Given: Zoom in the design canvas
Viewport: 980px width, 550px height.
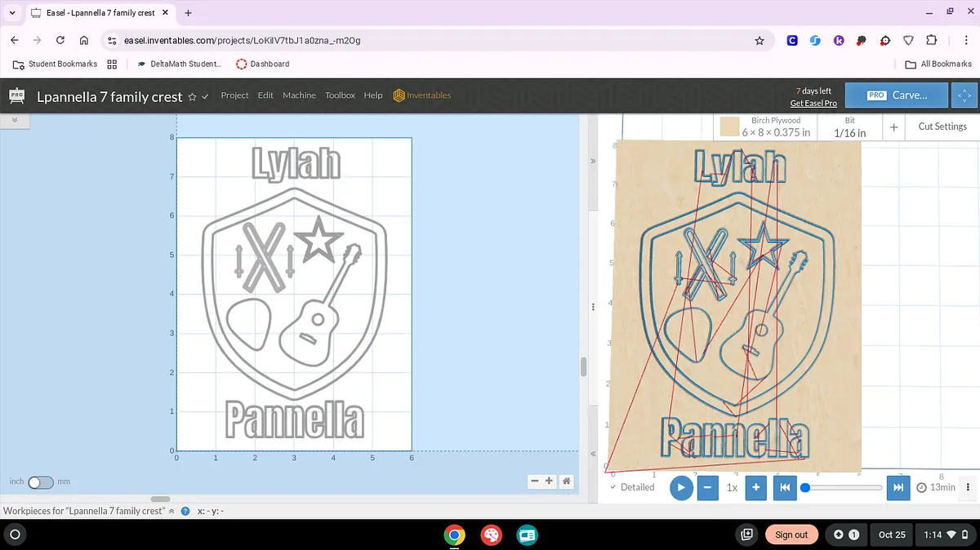Looking at the screenshot, I should 550,481.
